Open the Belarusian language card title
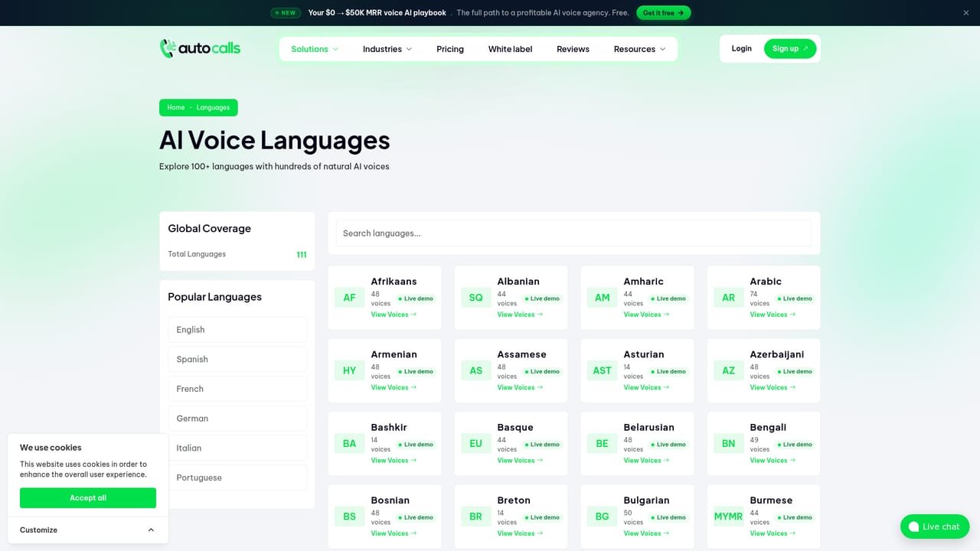Image resolution: width=980 pixels, height=551 pixels. pos(649,427)
